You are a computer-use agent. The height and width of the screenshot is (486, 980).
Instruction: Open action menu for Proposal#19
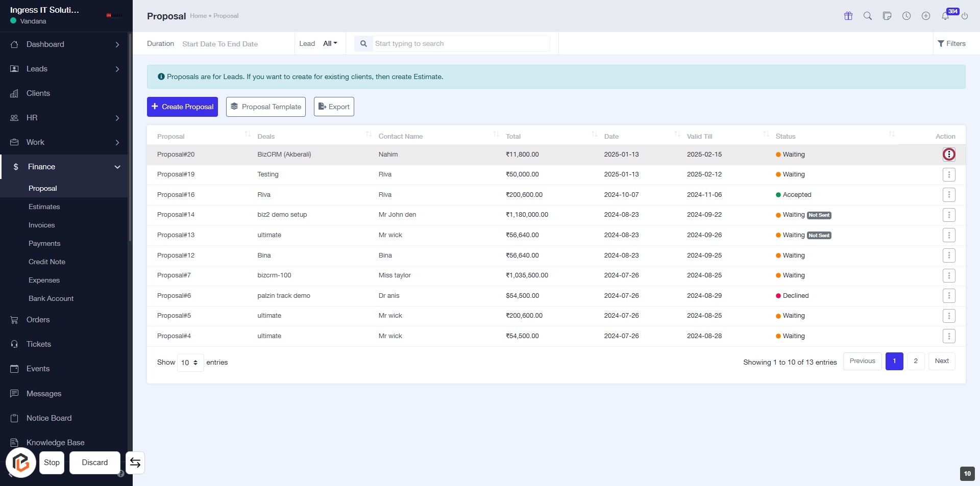coord(949,174)
